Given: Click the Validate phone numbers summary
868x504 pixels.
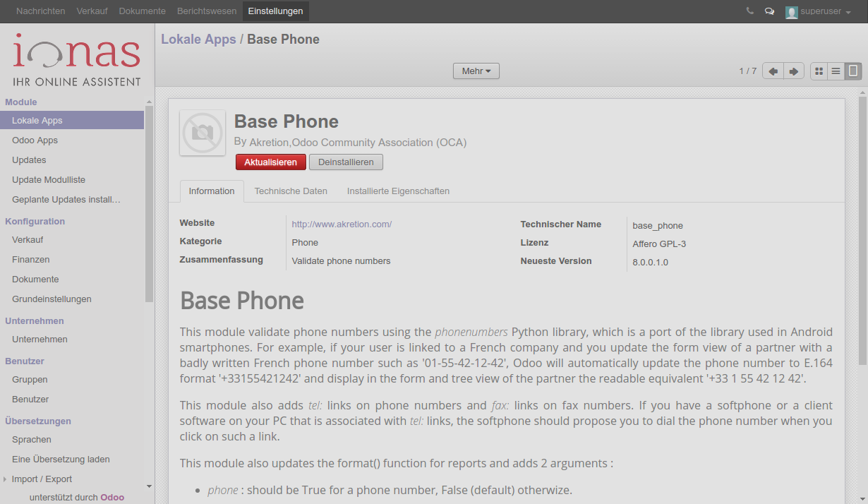Looking at the screenshot, I should 341,261.
